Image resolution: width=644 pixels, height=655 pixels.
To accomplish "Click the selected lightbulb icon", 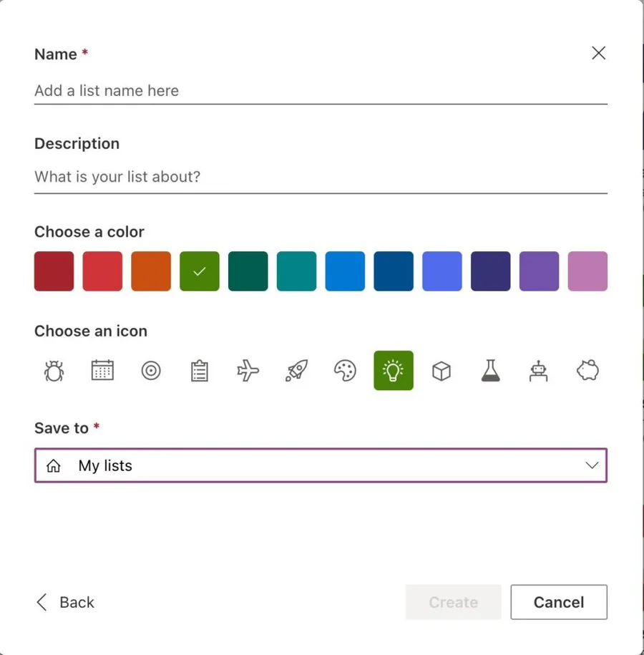I will 394,371.
